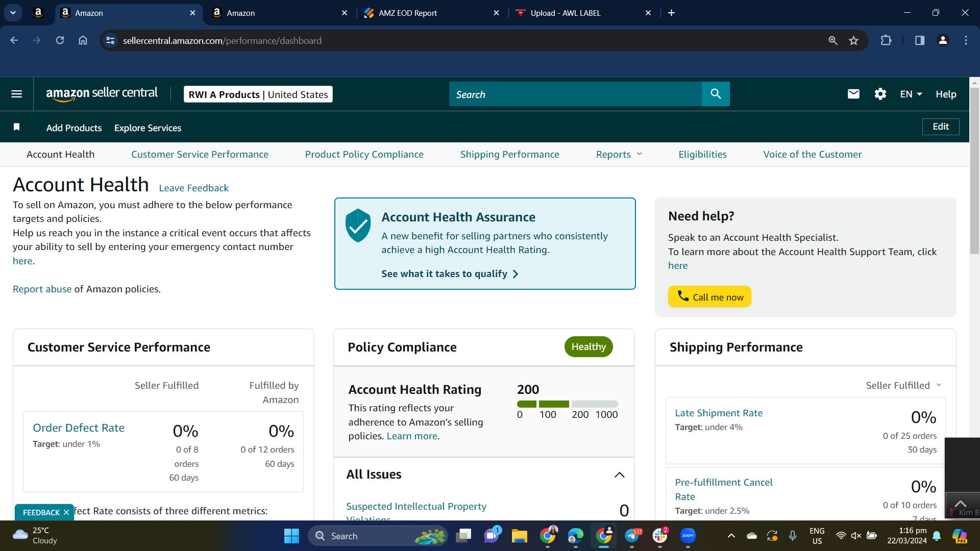This screenshot has width=980, height=551.
Task: Click Leave Feedback link
Action: [193, 188]
